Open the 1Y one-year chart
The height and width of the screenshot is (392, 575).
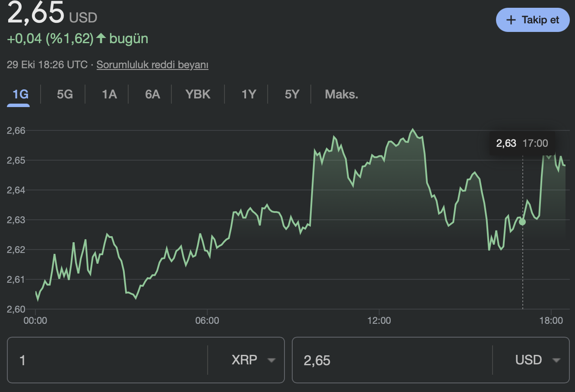249,94
